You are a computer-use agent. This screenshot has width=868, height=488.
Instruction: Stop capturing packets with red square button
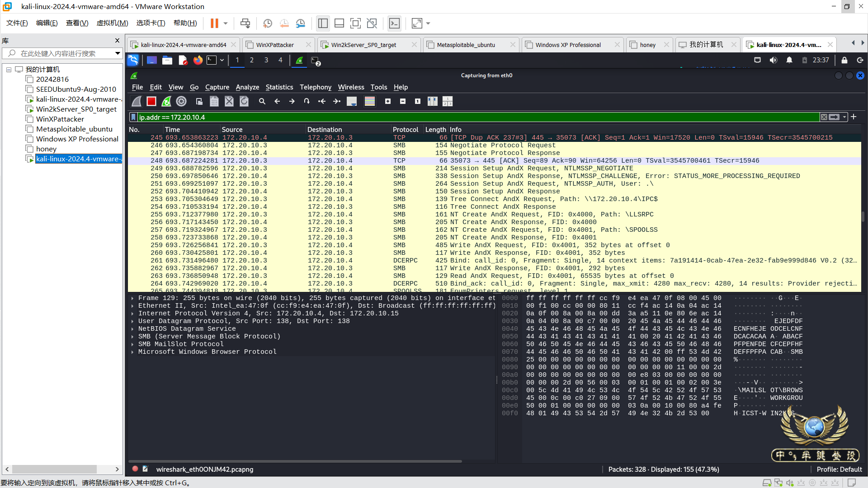point(151,102)
